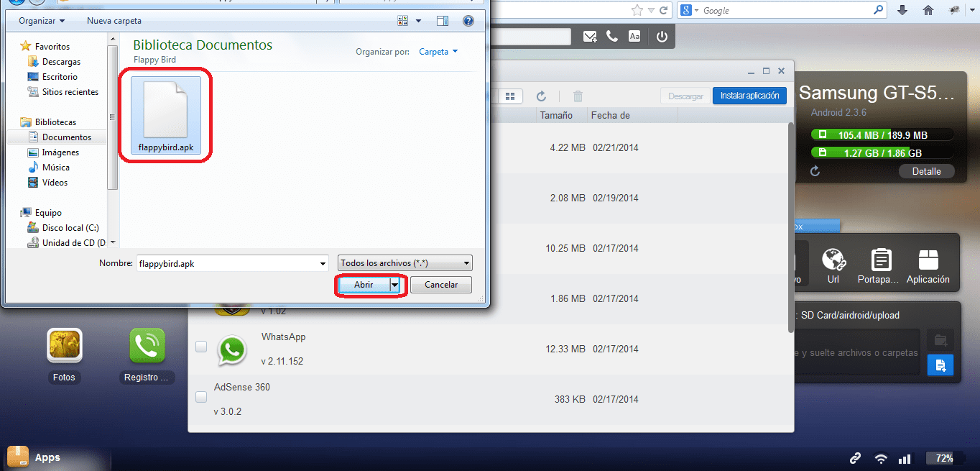The image size is (980, 471).
Task: Refresh the Apps window list
Action: [542, 96]
